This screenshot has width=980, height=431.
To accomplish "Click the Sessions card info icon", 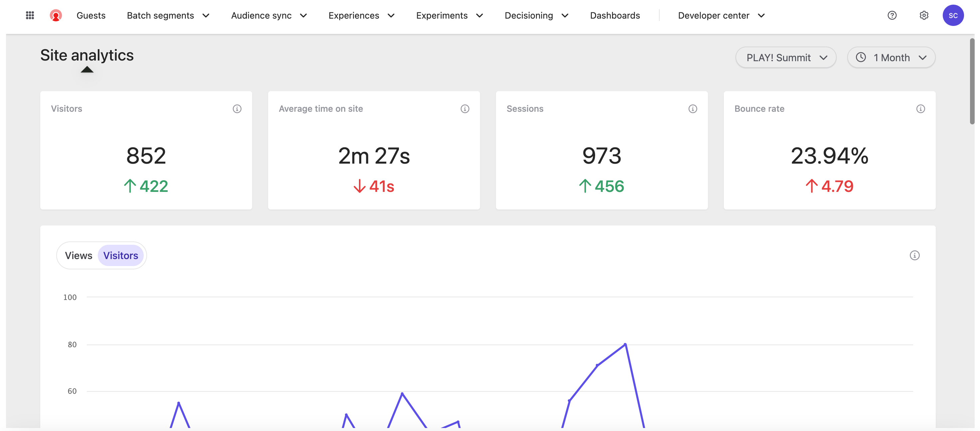I will click(x=692, y=109).
